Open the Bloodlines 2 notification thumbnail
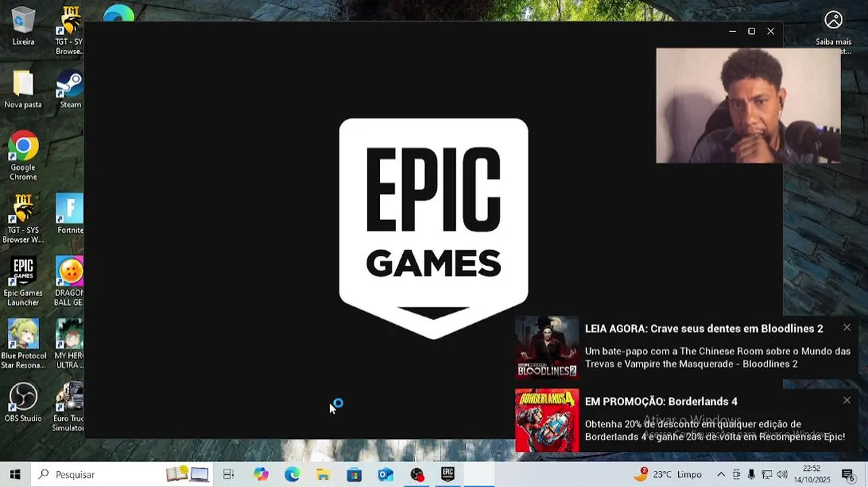Image resolution: width=868 pixels, height=487 pixels. pyautogui.click(x=547, y=347)
